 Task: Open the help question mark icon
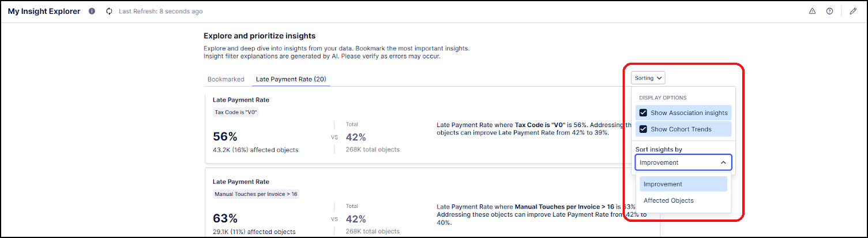pos(829,11)
